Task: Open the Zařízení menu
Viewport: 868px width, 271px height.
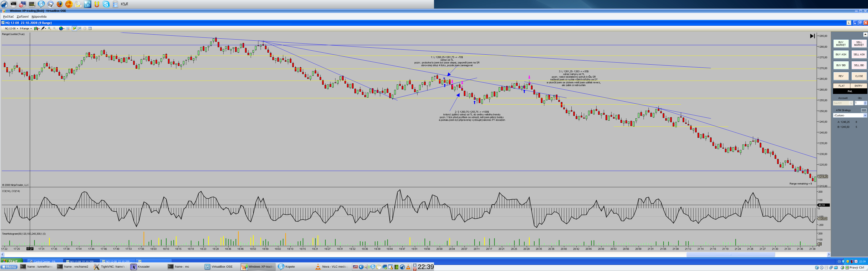Action: [x=23, y=16]
